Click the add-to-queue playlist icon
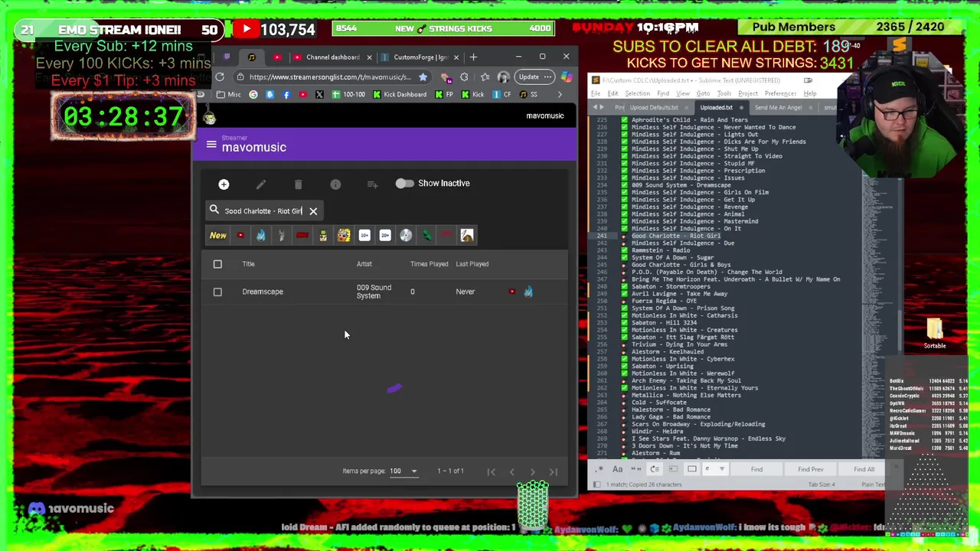 point(372,184)
